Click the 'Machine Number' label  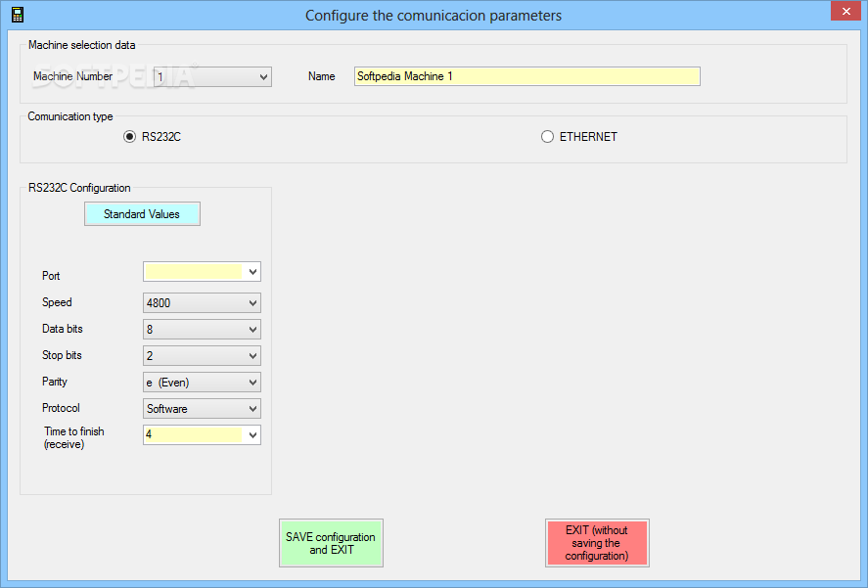tap(72, 76)
